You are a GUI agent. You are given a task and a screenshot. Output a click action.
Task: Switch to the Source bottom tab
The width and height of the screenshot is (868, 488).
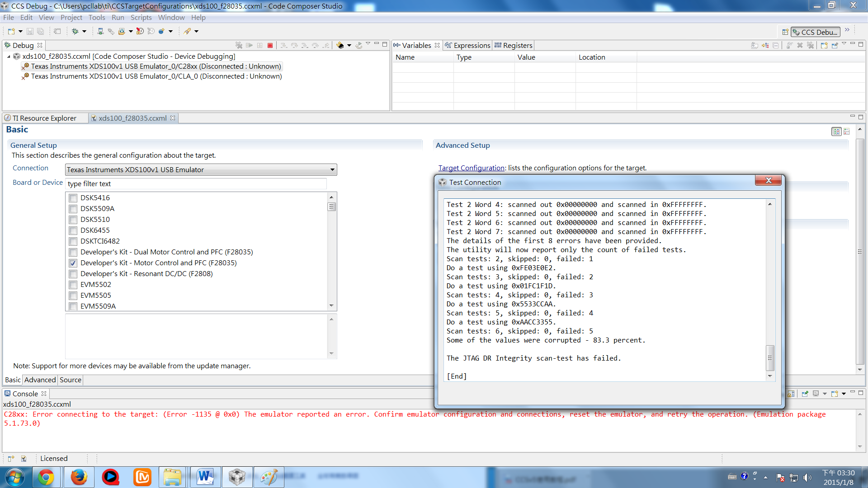click(71, 380)
